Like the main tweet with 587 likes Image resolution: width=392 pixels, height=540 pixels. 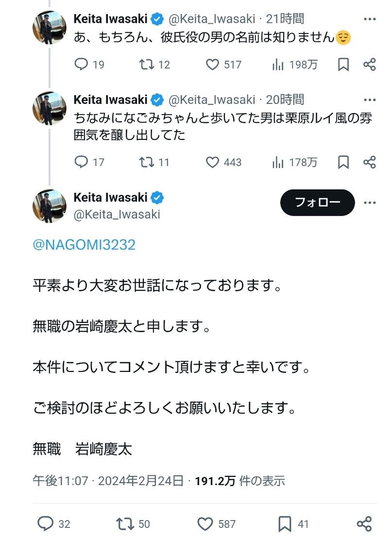coord(205,523)
